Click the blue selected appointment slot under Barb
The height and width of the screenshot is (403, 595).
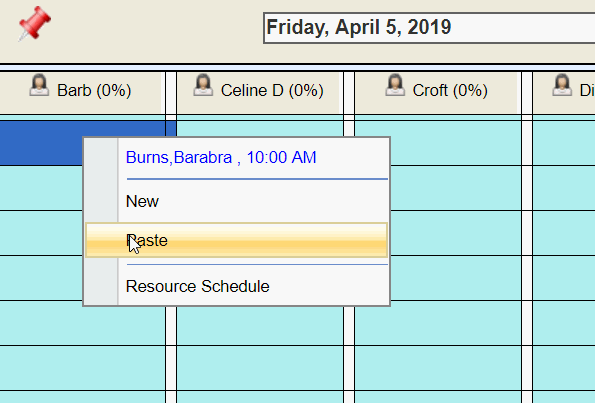41,143
